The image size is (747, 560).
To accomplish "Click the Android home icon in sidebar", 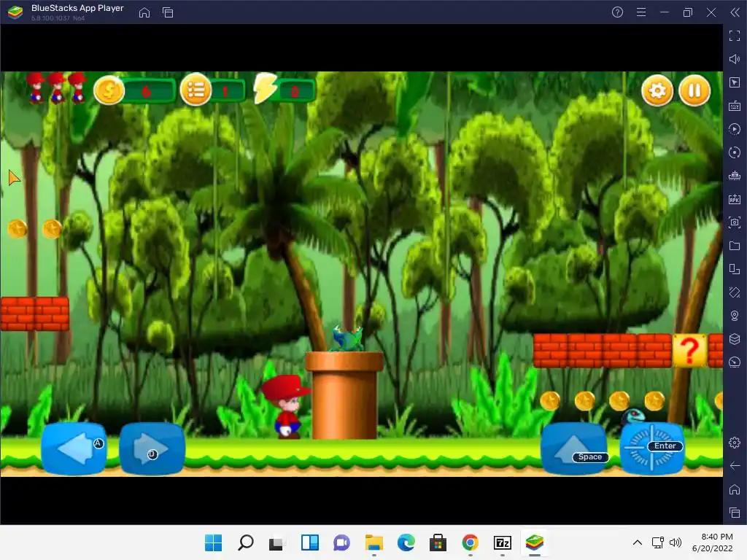I will point(735,489).
